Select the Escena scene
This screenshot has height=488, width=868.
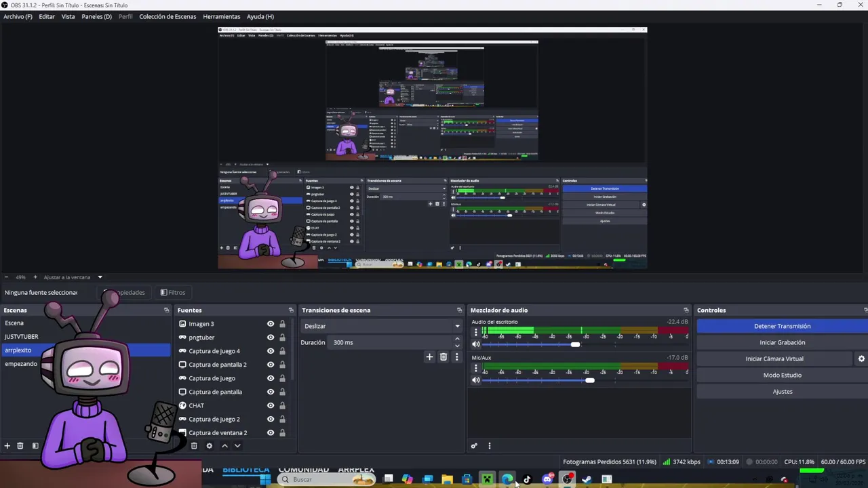pyautogui.click(x=14, y=323)
